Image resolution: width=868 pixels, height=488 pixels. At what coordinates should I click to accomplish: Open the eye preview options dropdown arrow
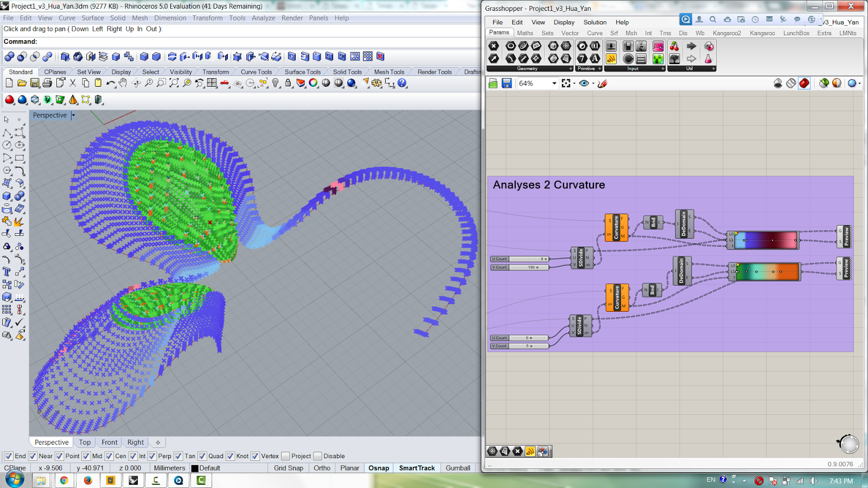pos(593,84)
